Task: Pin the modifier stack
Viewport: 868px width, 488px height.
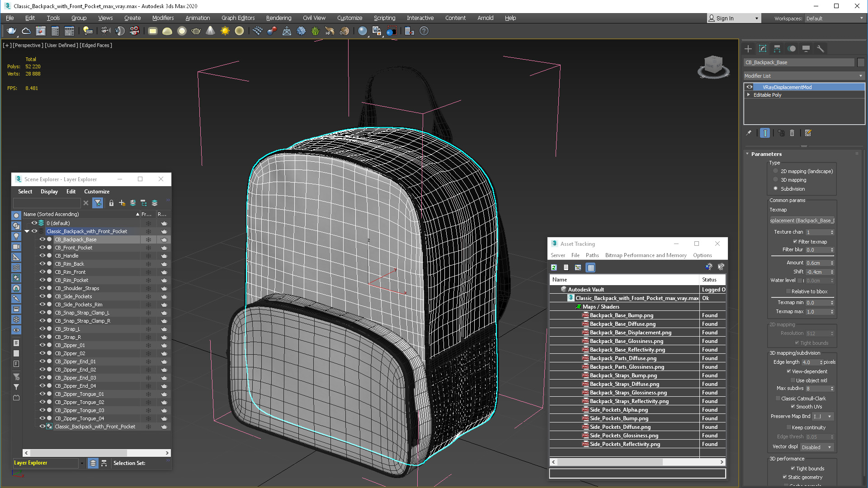Action: click(x=749, y=133)
